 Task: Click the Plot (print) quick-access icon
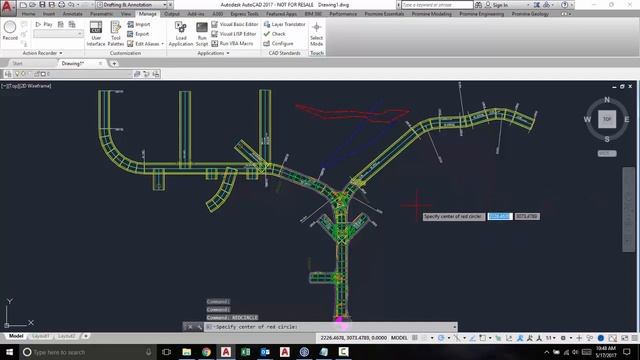click(x=61, y=5)
